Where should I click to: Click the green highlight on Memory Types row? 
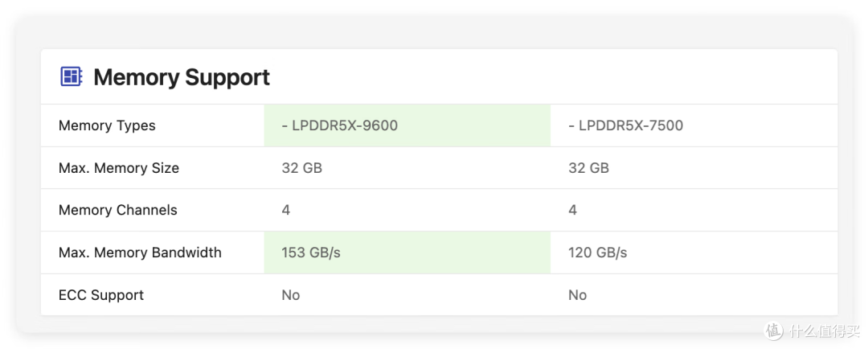407,125
